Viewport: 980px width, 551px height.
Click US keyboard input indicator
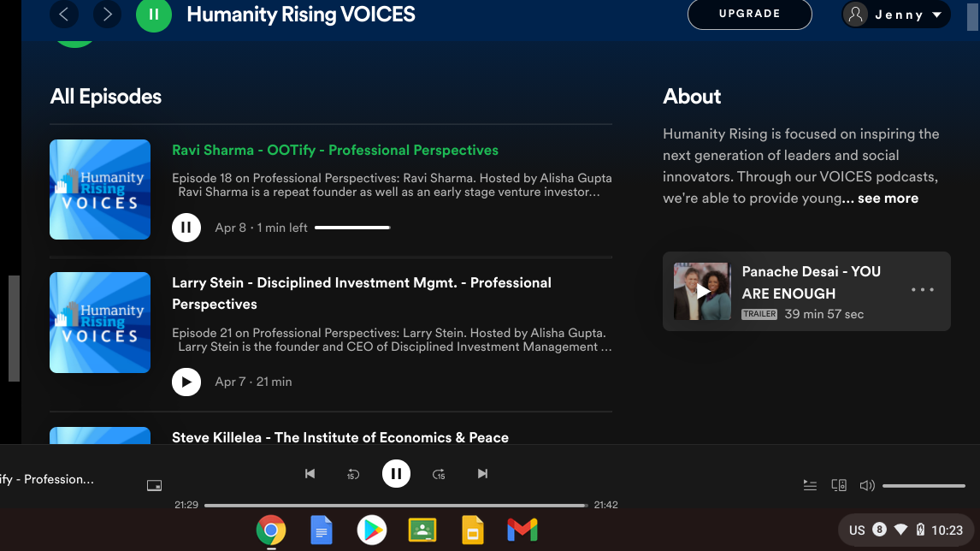[x=857, y=530]
